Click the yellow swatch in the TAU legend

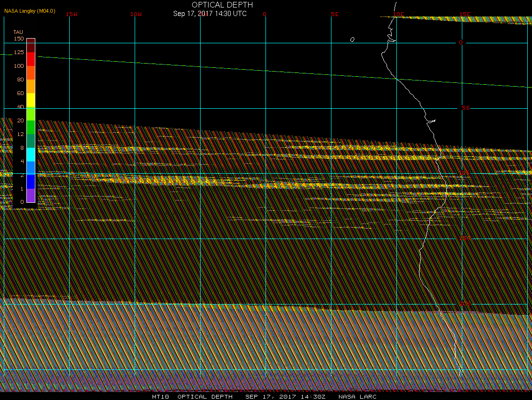(31, 100)
